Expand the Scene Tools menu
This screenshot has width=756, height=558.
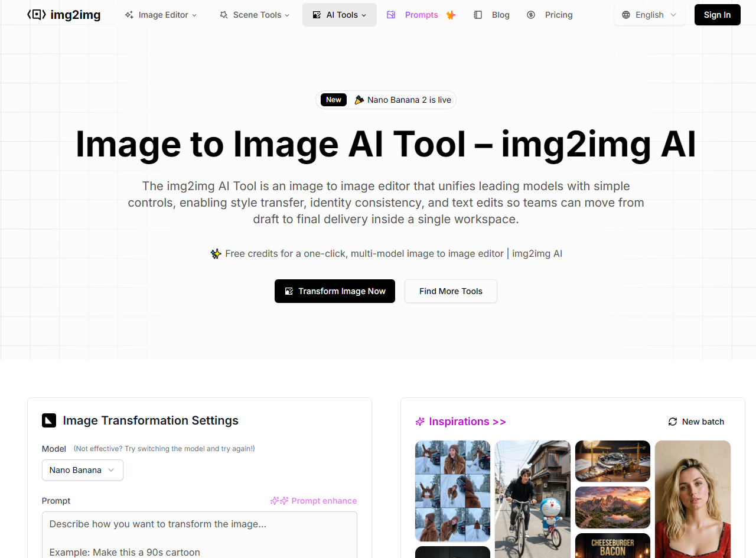(x=255, y=15)
